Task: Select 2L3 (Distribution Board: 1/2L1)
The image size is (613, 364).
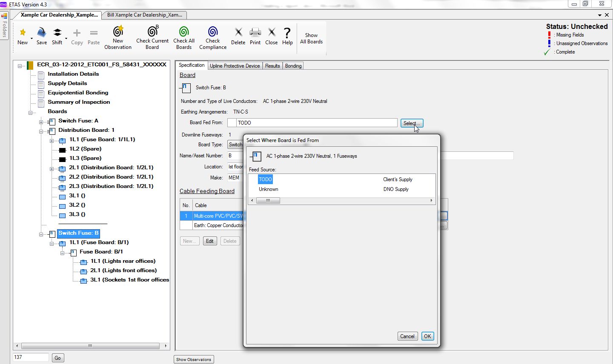Action: [x=111, y=186]
